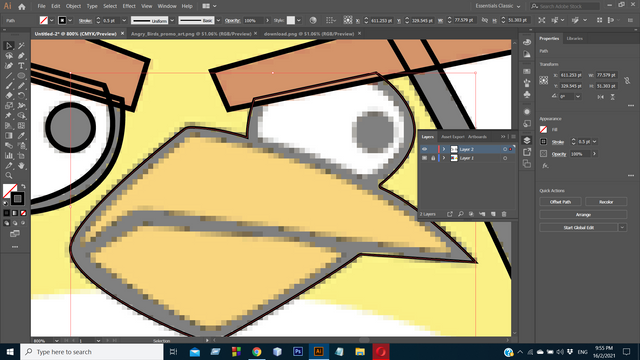Click the Start Global Edit button
640x360 pixels.
(x=579, y=227)
